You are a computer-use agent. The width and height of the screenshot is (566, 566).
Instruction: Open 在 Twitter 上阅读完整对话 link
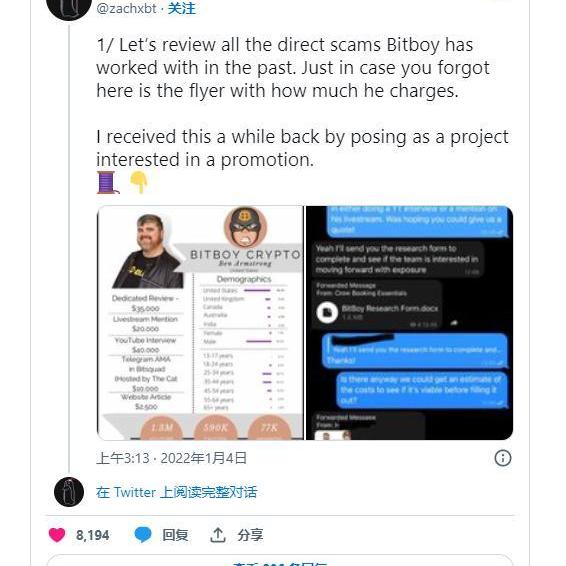pos(177,492)
